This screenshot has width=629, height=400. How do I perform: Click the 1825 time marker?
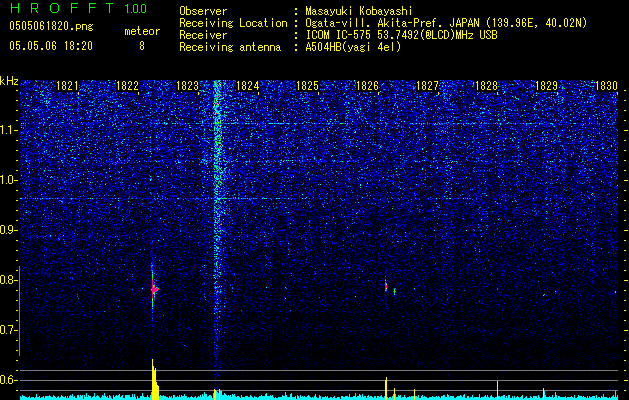coord(307,86)
